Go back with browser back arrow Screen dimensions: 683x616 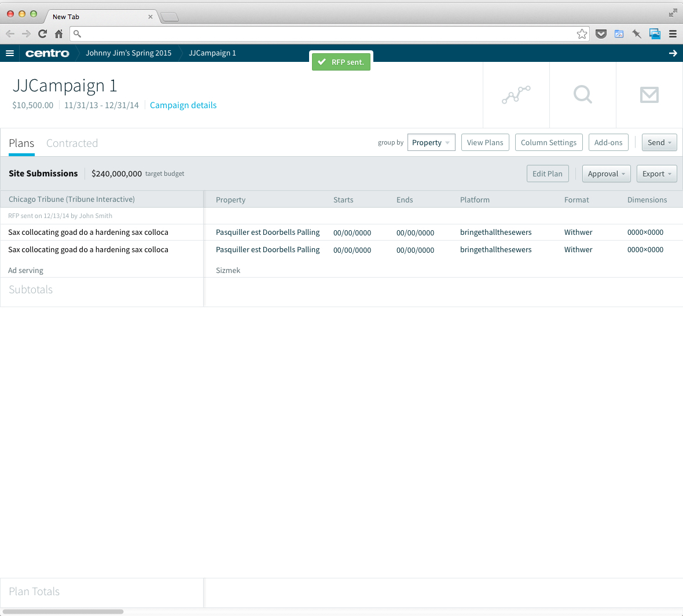click(10, 34)
